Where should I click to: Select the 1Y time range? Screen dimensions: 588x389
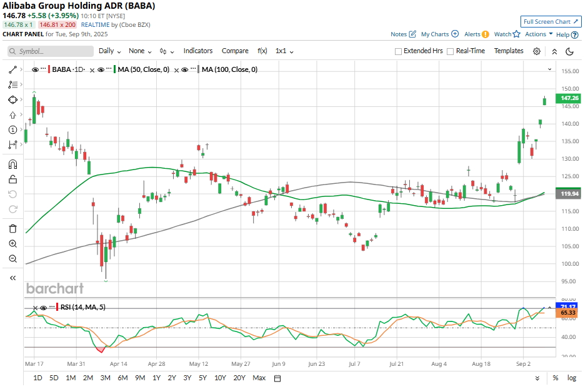(156, 378)
